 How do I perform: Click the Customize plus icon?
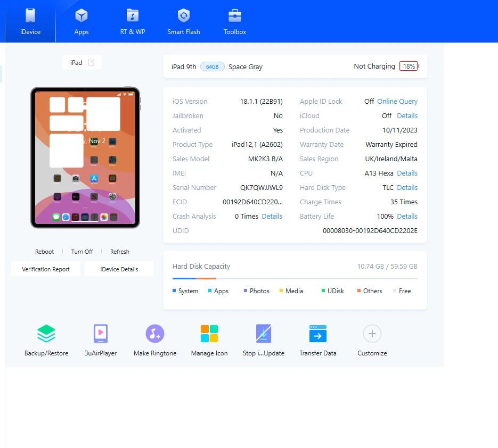coord(372,334)
